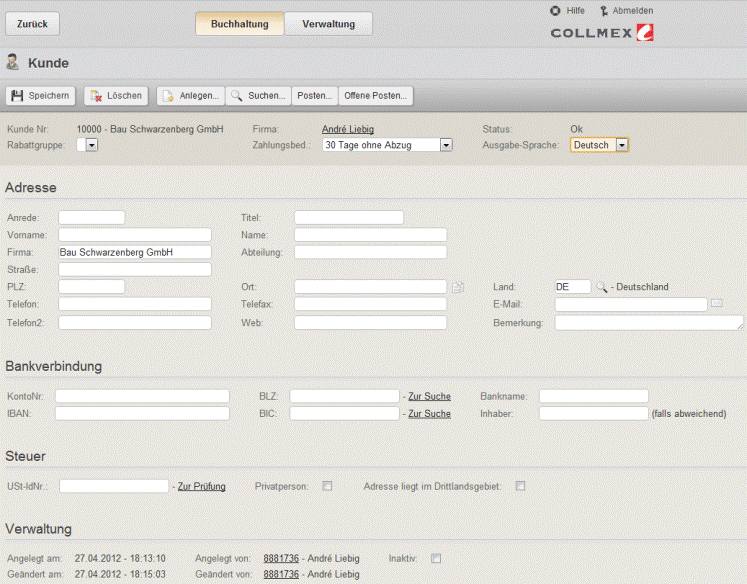Click the Abteilung input field
This screenshot has height=584, width=747.
coord(371,252)
